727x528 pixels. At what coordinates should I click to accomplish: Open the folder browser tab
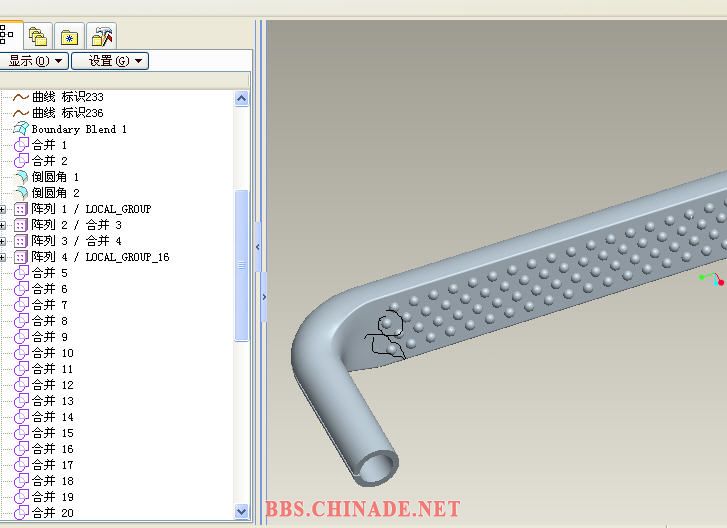38,37
